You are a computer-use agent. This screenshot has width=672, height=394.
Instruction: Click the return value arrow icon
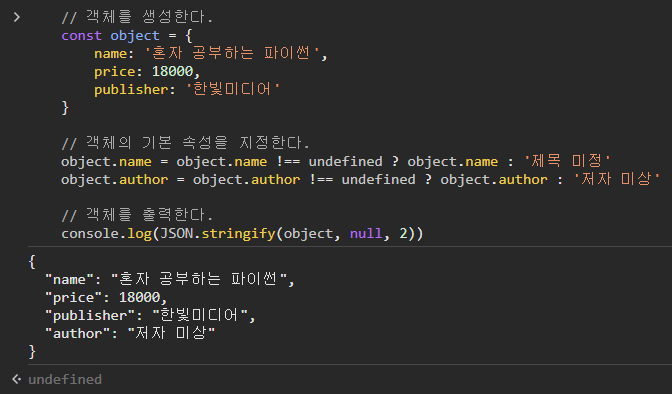(17, 379)
